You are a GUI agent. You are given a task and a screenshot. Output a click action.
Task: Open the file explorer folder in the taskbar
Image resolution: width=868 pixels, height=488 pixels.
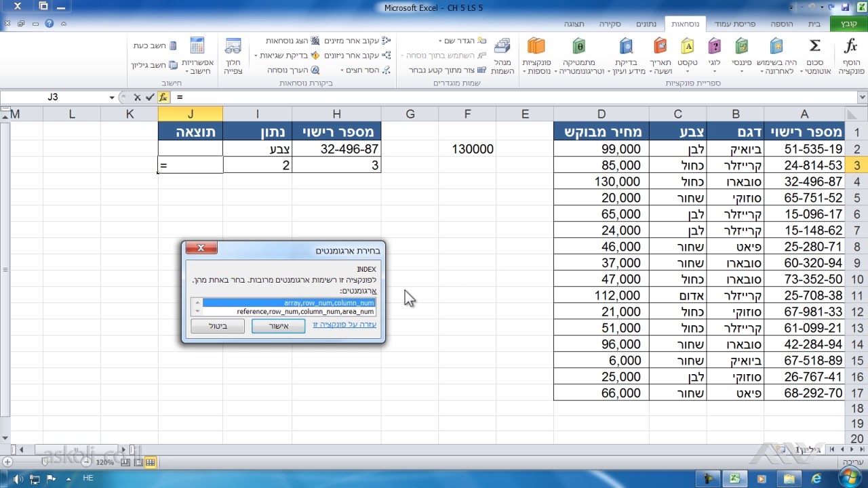click(789, 479)
